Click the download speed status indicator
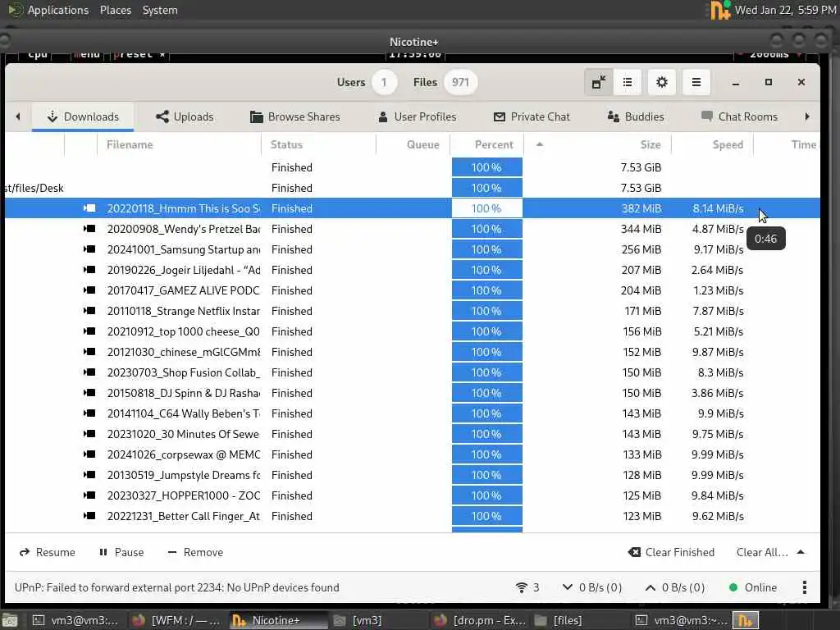Viewport: 840px width, 630px height. (x=592, y=587)
